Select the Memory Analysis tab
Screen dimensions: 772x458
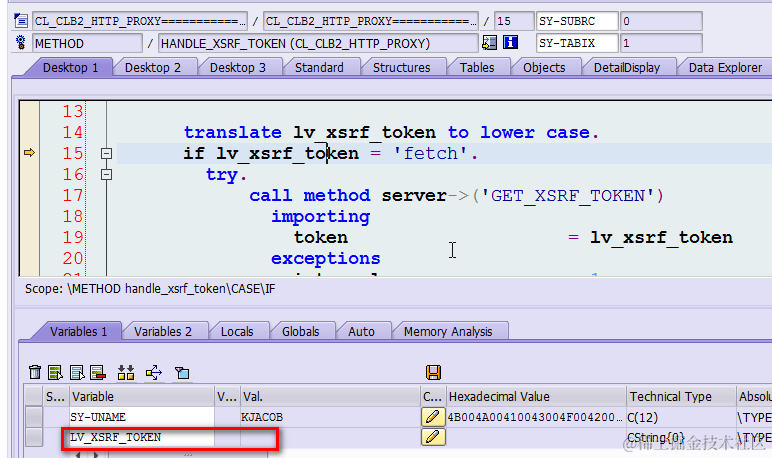(448, 331)
